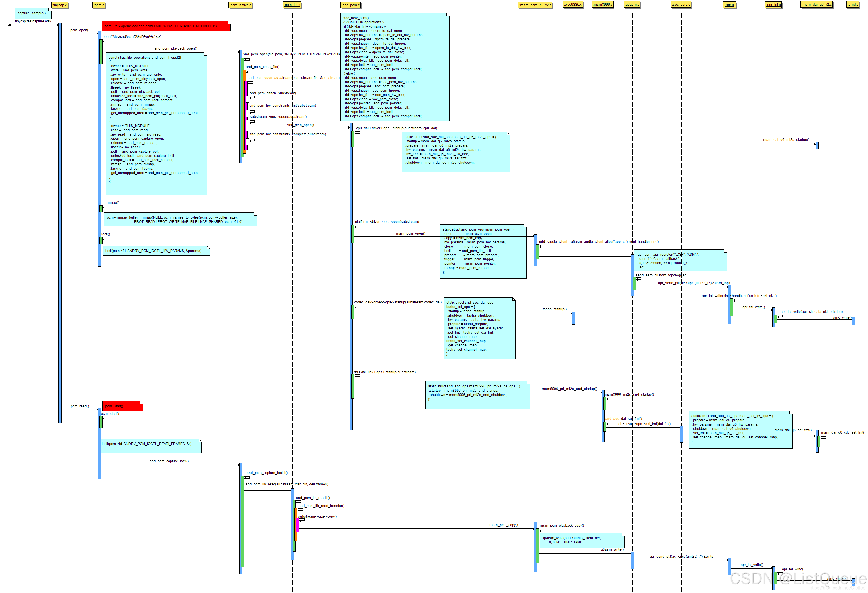
Task: Click the smd.c lifeline header
Action: [853, 5]
